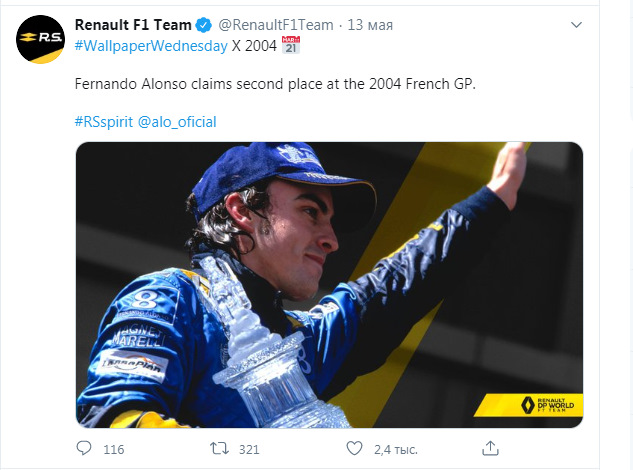Open the #WallpaperWednesday hashtag
The height and width of the screenshot is (470, 633).
pyautogui.click(x=151, y=46)
